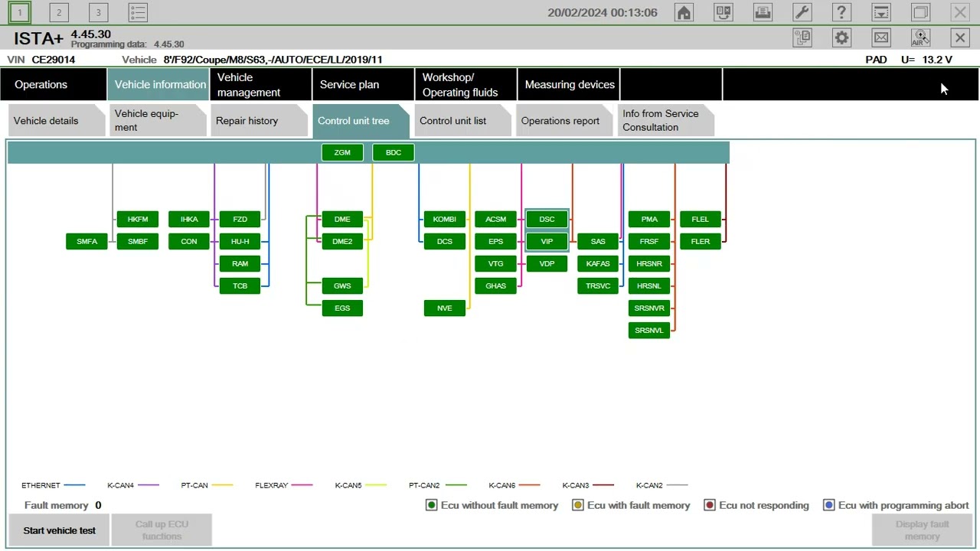Open the Operations menu
This screenshot has height=551, width=980.
pos(54,84)
